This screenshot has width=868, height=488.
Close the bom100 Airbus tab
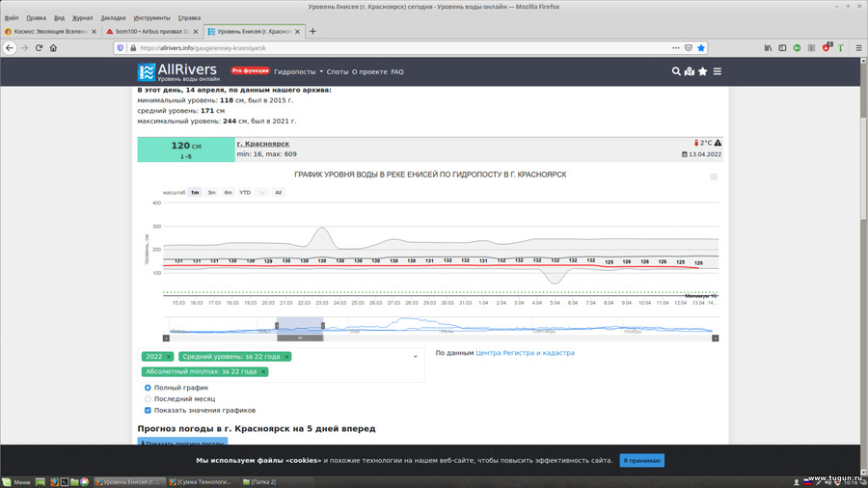196,32
